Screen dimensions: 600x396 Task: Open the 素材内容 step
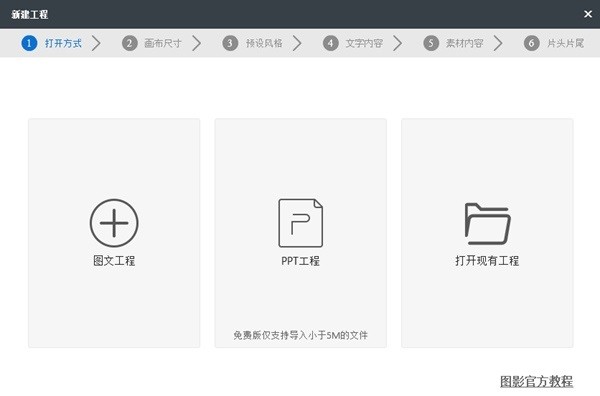point(465,43)
